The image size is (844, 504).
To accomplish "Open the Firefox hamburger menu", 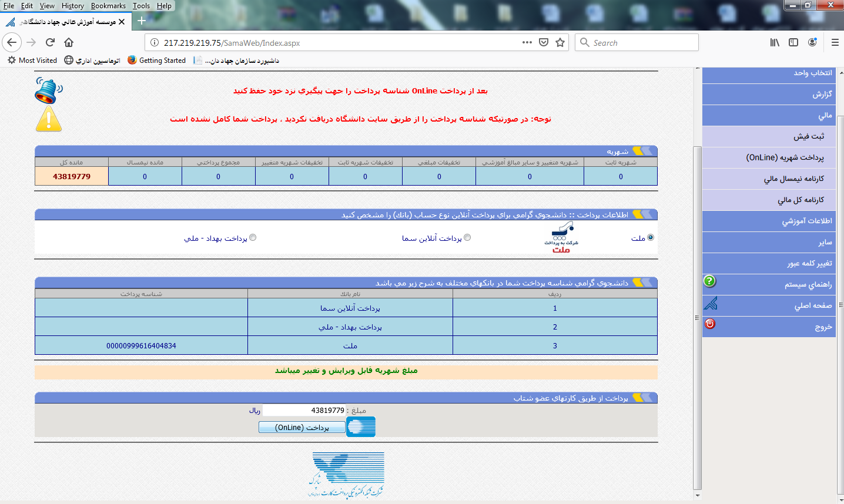I will [x=835, y=42].
